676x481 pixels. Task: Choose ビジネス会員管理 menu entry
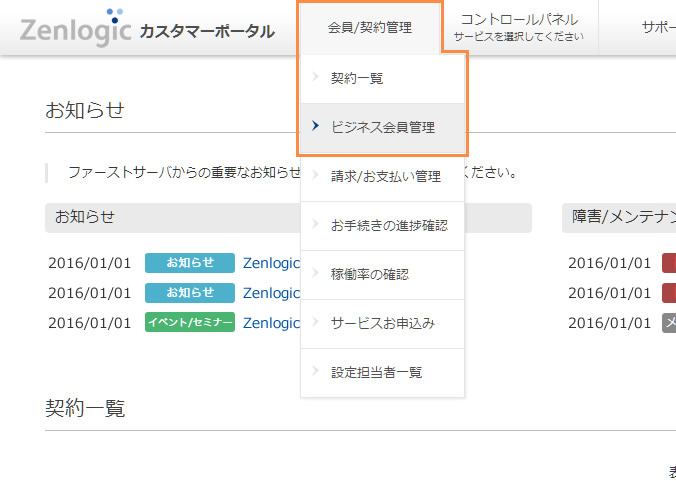point(382,127)
